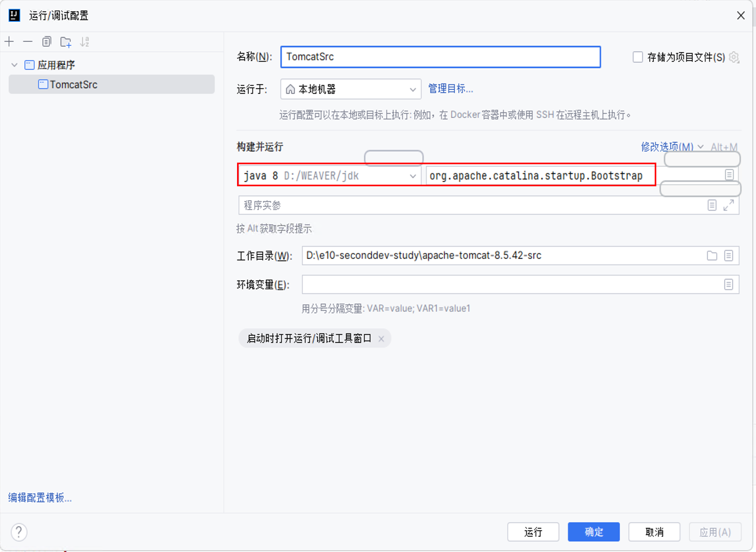Expand the program arguments field icon

click(x=728, y=205)
